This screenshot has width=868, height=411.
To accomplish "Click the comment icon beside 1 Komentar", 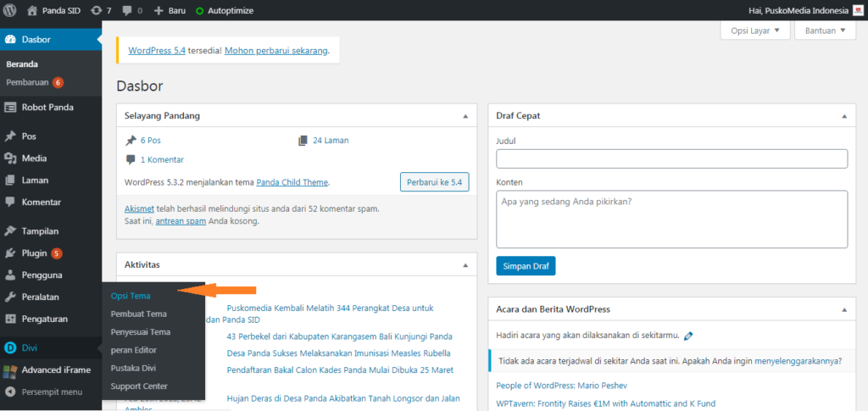I will (x=131, y=160).
